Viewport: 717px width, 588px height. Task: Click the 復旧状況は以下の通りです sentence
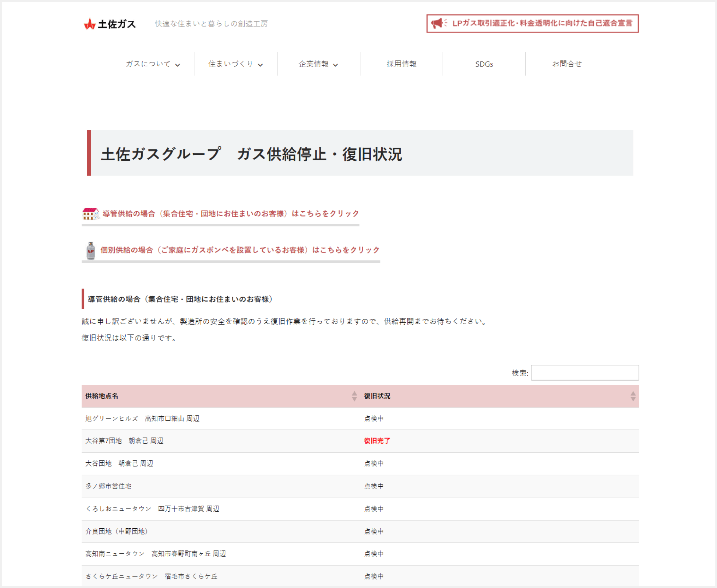(129, 338)
